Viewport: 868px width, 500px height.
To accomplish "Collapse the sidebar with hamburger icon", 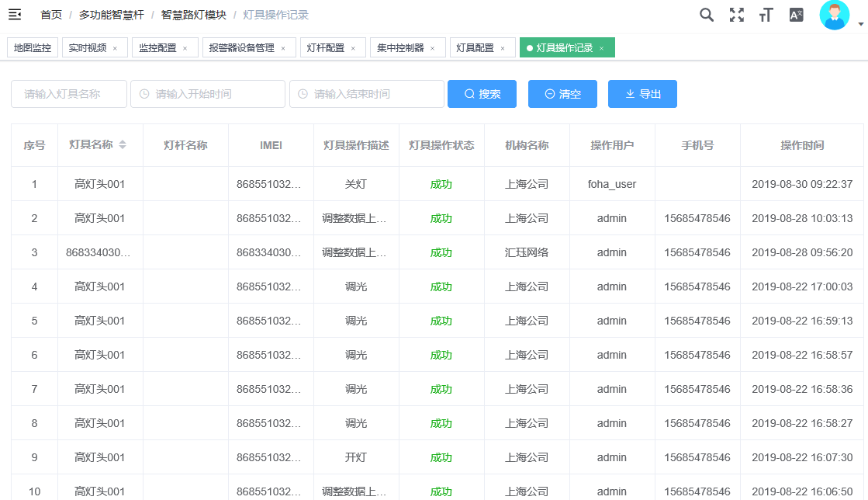I will [15, 15].
